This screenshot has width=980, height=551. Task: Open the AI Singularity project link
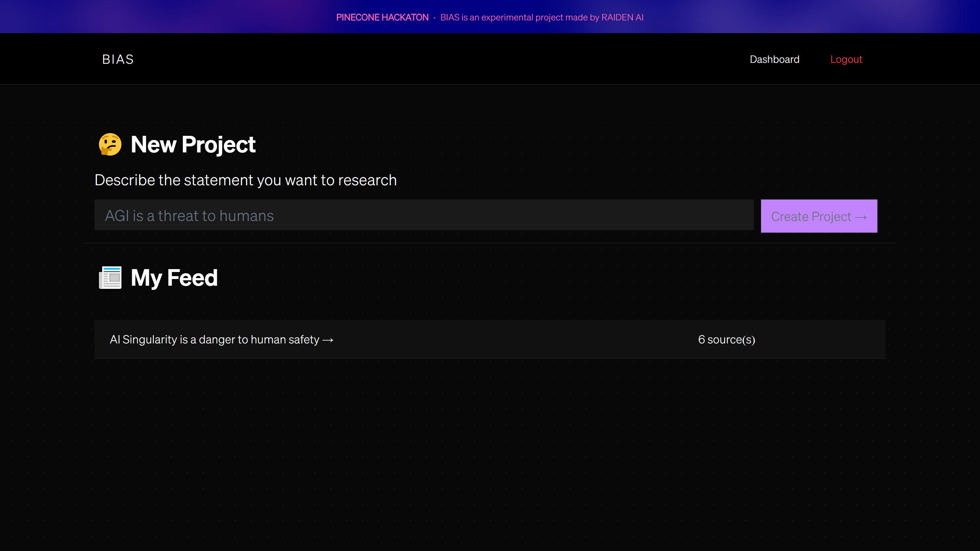(215, 339)
